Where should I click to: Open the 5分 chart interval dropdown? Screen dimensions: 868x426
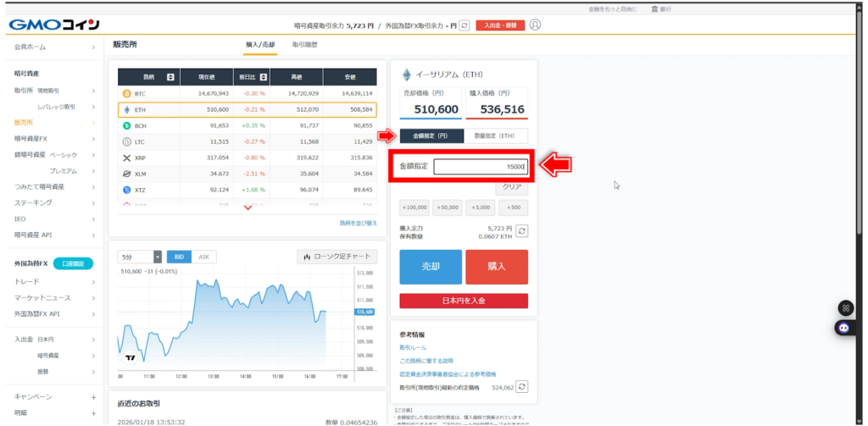point(140,257)
